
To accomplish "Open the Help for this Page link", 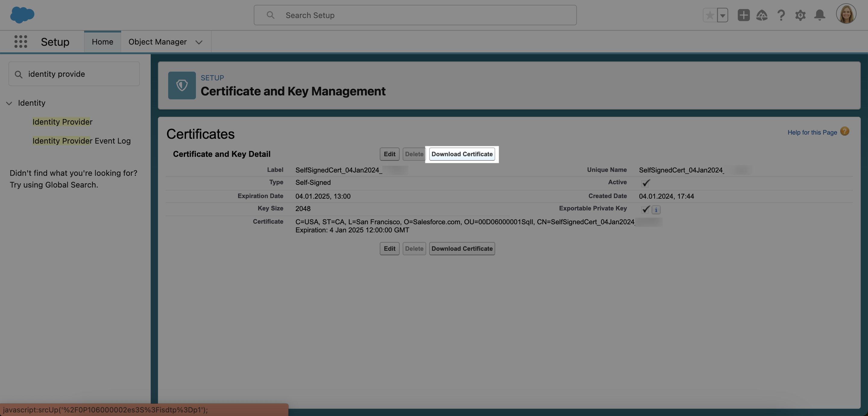I will tap(812, 132).
